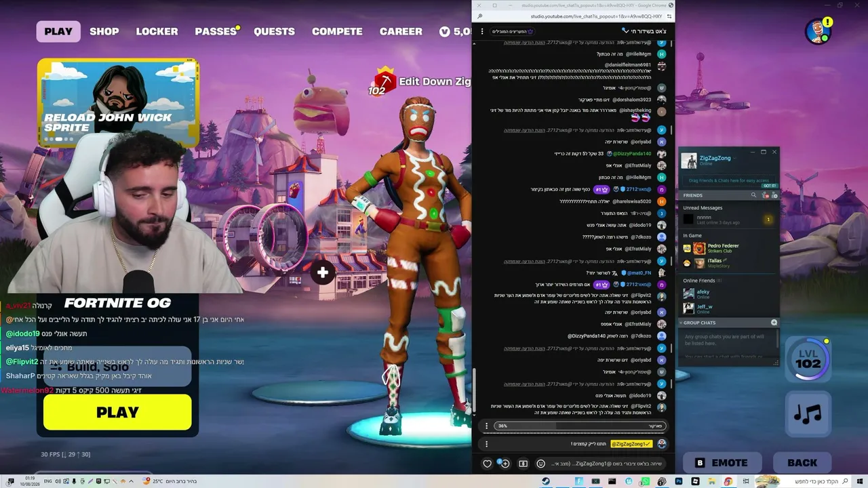
Task: Open the Fortnite profile avatar menu
Action: 818,31
